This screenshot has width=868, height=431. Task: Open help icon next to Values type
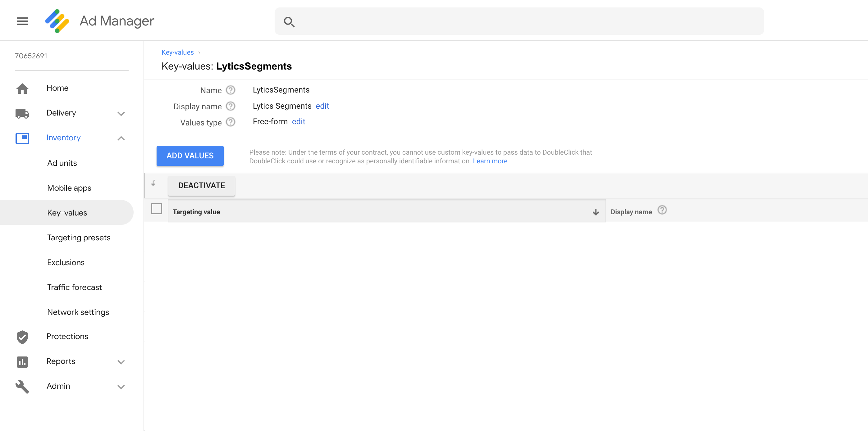point(231,122)
